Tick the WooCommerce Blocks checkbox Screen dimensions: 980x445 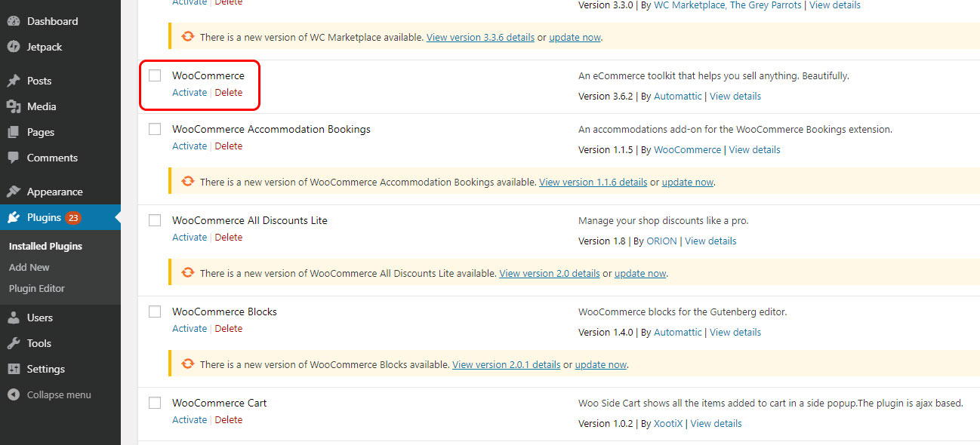click(x=155, y=311)
